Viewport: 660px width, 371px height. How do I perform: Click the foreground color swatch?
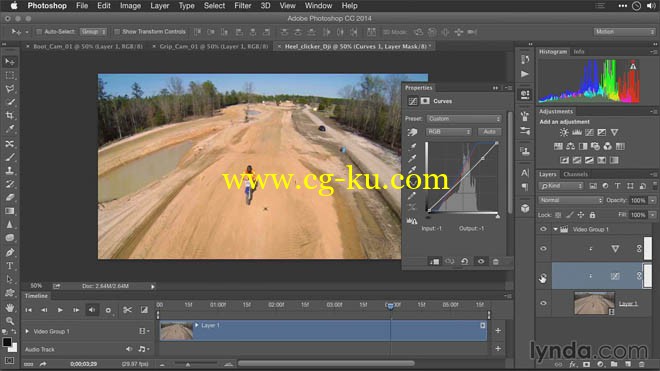tap(6, 342)
